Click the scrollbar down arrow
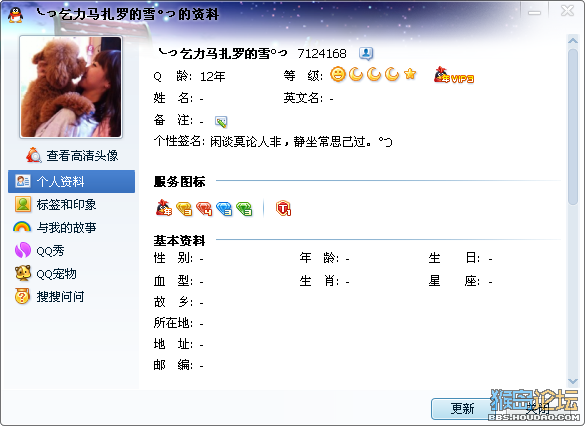Image resolution: width=585 pixels, height=426 pixels. pos(573,381)
